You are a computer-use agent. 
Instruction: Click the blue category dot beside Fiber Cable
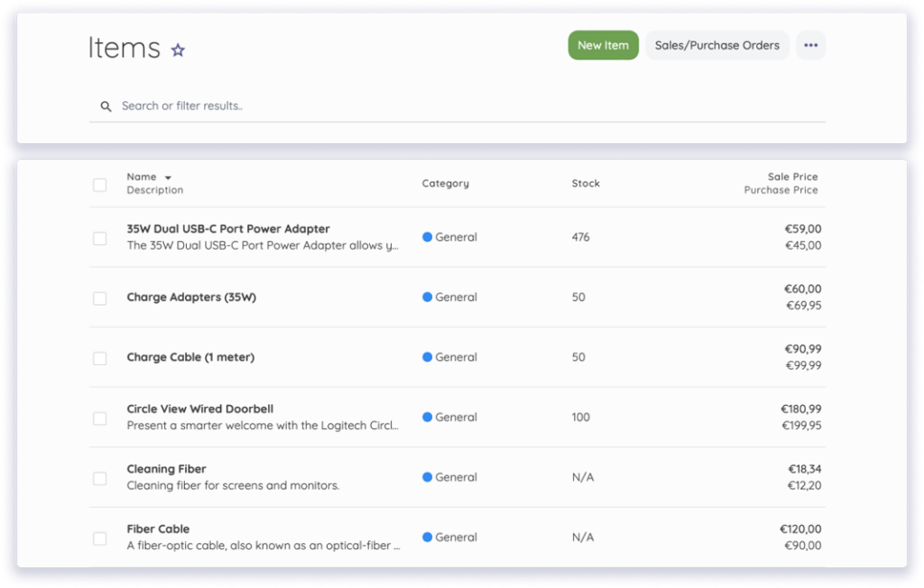(x=427, y=537)
